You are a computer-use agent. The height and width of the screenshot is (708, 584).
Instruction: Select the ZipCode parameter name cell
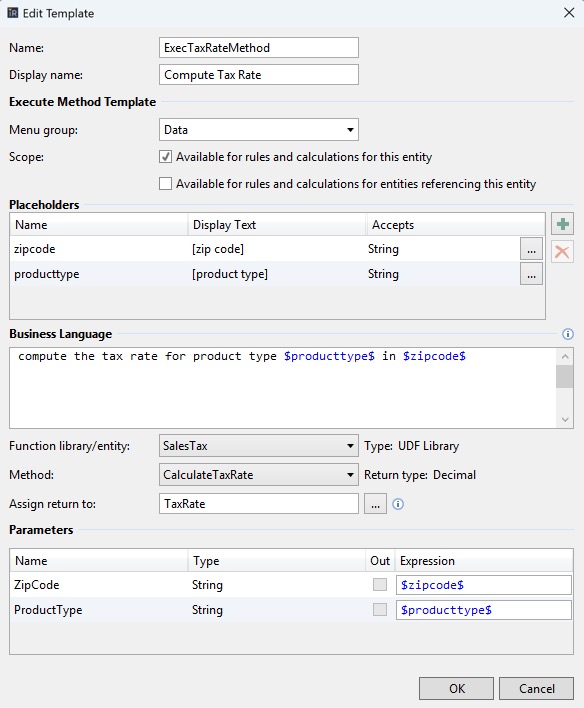(37, 585)
